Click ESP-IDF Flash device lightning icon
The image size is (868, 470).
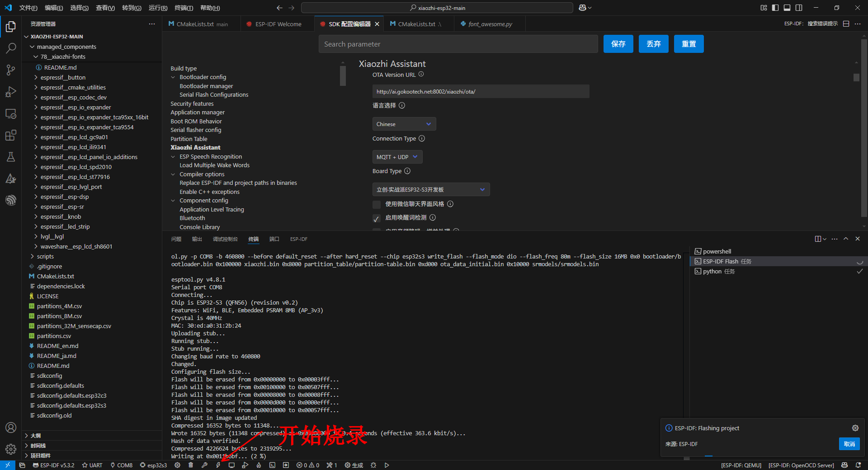tap(218, 465)
